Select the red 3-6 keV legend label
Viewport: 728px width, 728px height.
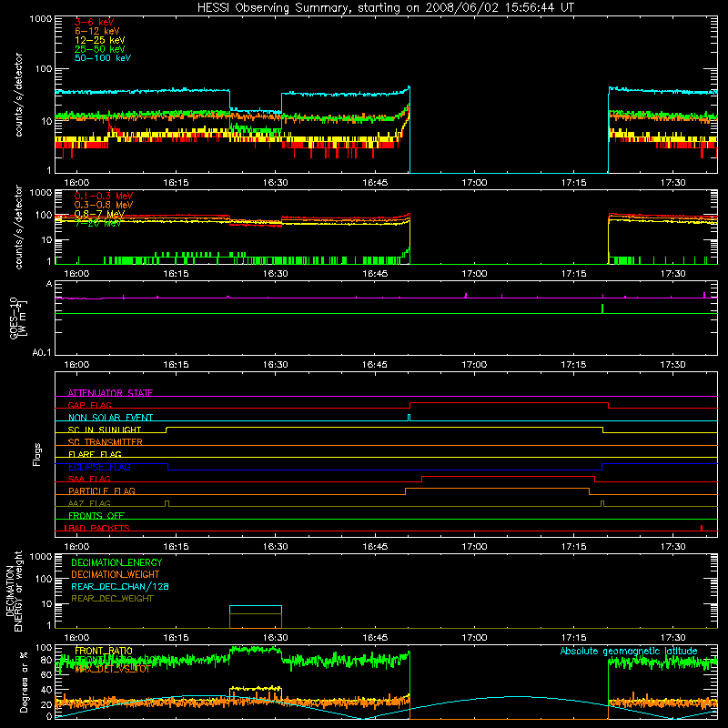(x=95, y=22)
